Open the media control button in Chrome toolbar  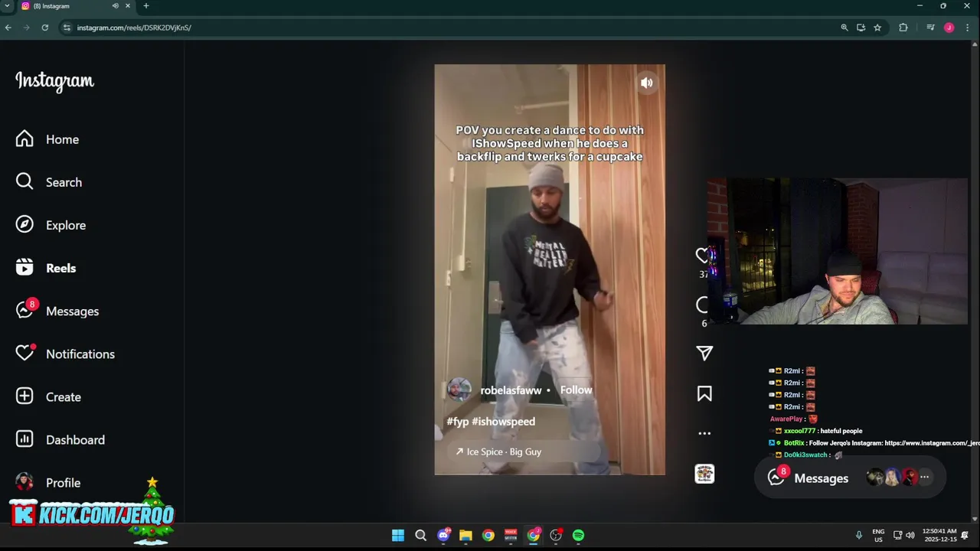click(x=930, y=28)
